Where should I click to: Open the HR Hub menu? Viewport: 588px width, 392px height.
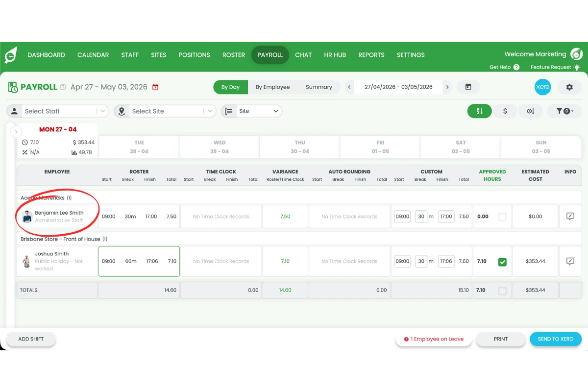pyautogui.click(x=335, y=55)
